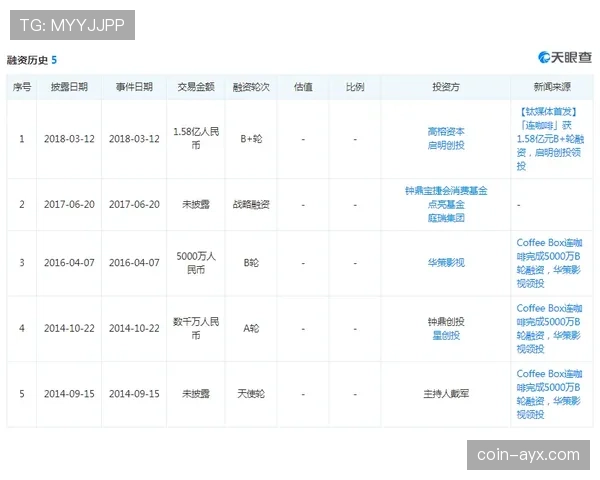Select event date 2017-06-20 in row 2
600x480 pixels.
(x=134, y=204)
